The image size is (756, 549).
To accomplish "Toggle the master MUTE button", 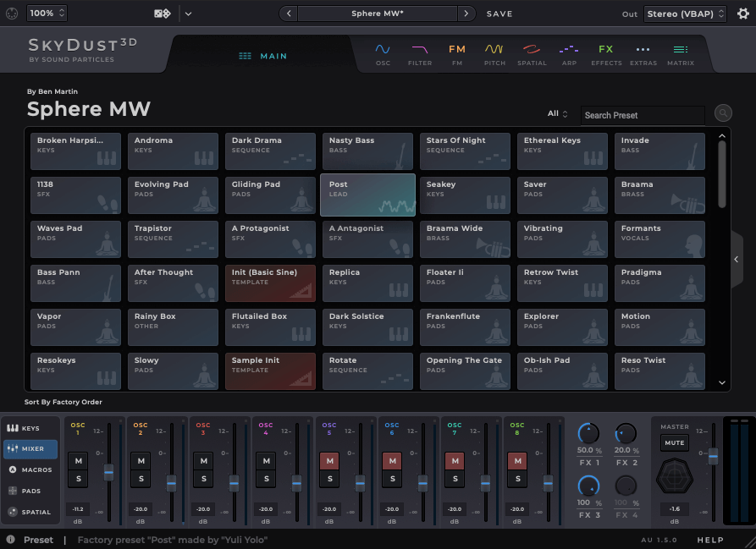I will pyautogui.click(x=675, y=442).
